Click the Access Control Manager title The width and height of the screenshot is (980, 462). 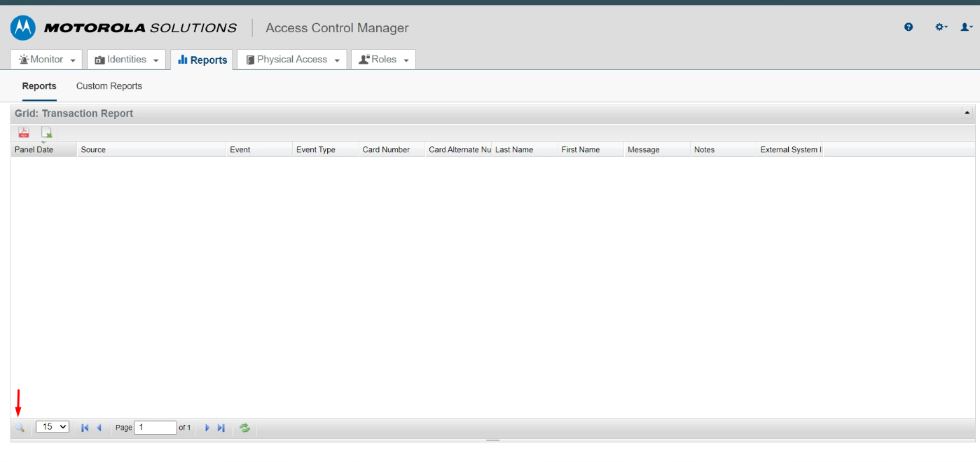tap(337, 28)
